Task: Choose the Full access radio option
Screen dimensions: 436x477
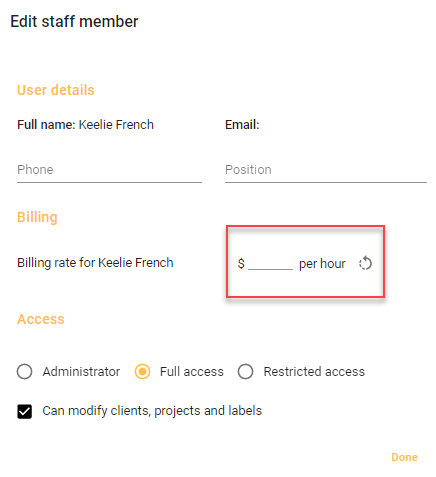Action: click(142, 371)
